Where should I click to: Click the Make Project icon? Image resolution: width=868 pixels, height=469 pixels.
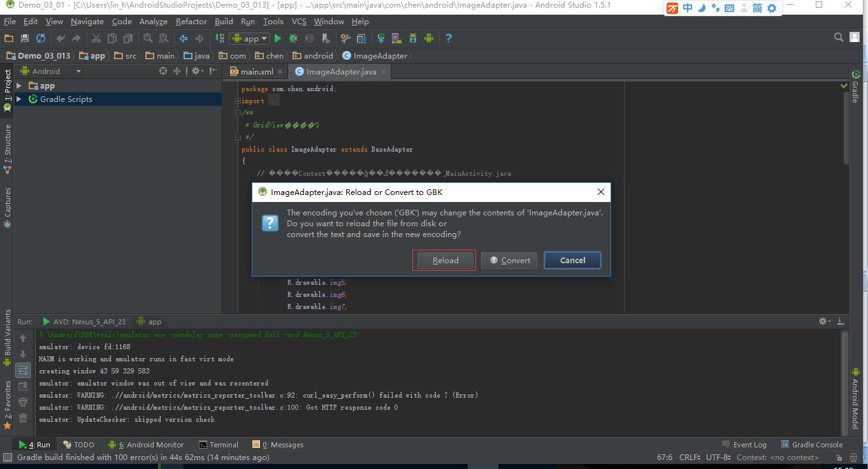[x=220, y=38]
